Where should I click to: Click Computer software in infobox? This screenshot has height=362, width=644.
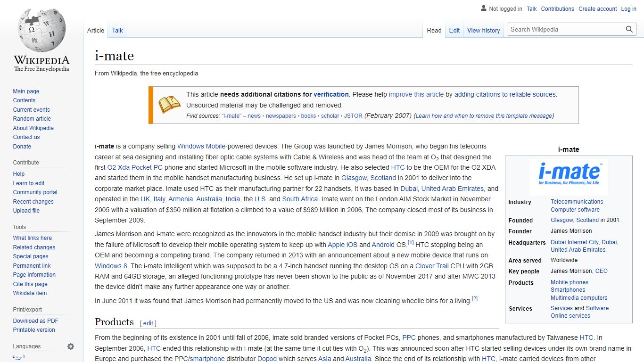click(575, 210)
